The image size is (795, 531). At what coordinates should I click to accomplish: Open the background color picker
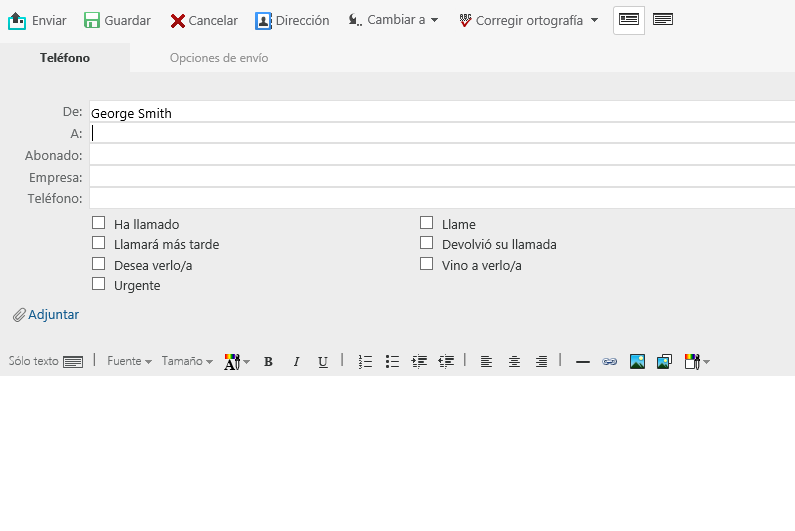coord(697,362)
